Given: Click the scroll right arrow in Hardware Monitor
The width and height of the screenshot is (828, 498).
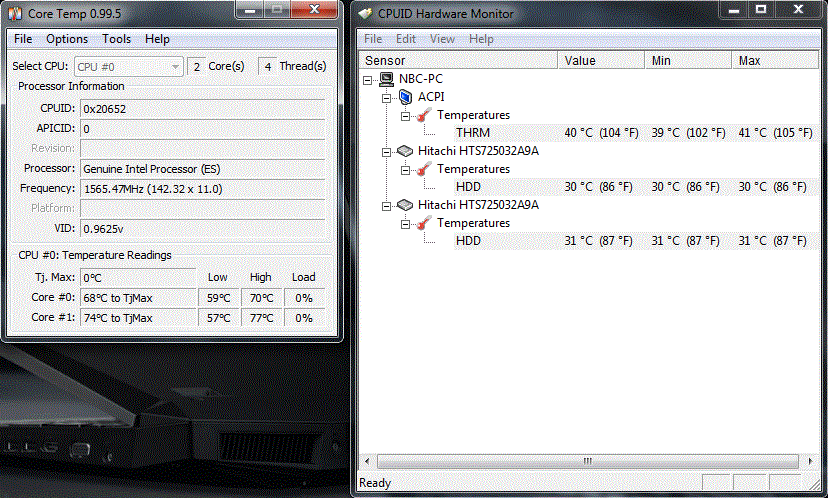Looking at the screenshot, I should click(810, 461).
